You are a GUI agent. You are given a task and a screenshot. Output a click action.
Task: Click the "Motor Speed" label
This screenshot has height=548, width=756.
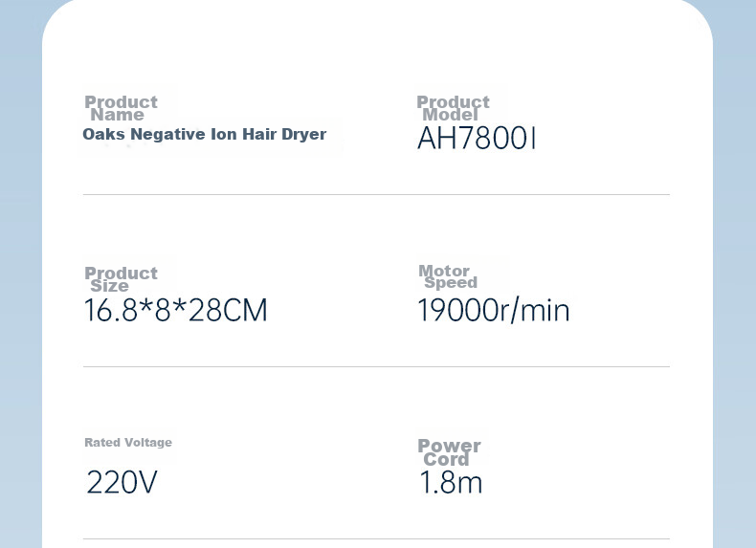pos(448,276)
